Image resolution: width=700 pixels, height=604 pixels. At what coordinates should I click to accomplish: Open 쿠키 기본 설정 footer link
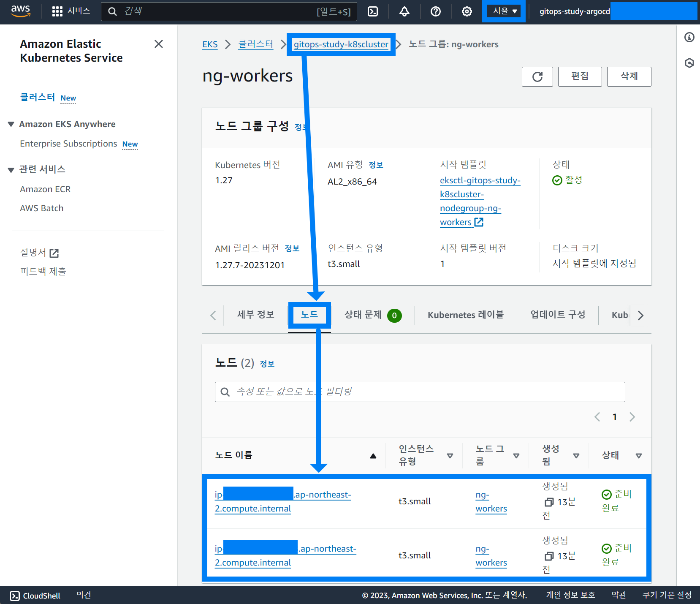pos(667,595)
